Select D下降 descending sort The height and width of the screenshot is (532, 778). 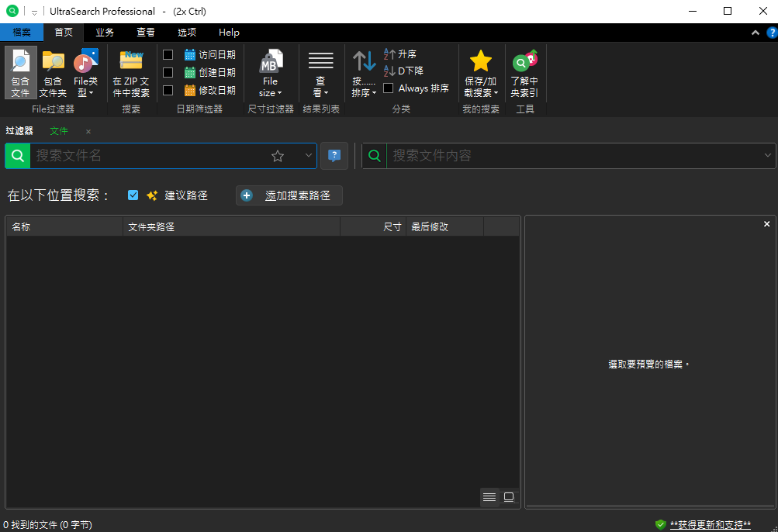403,71
